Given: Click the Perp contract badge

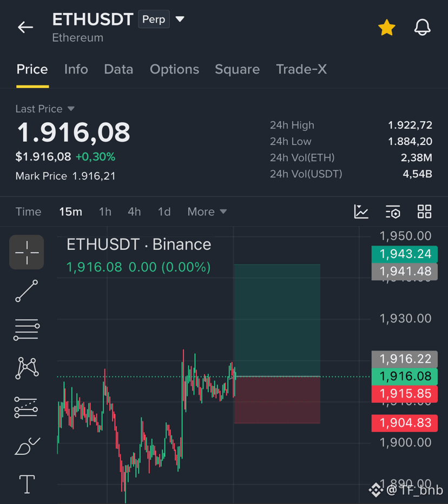Looking at the screenshot, I should tap(154, 19).
